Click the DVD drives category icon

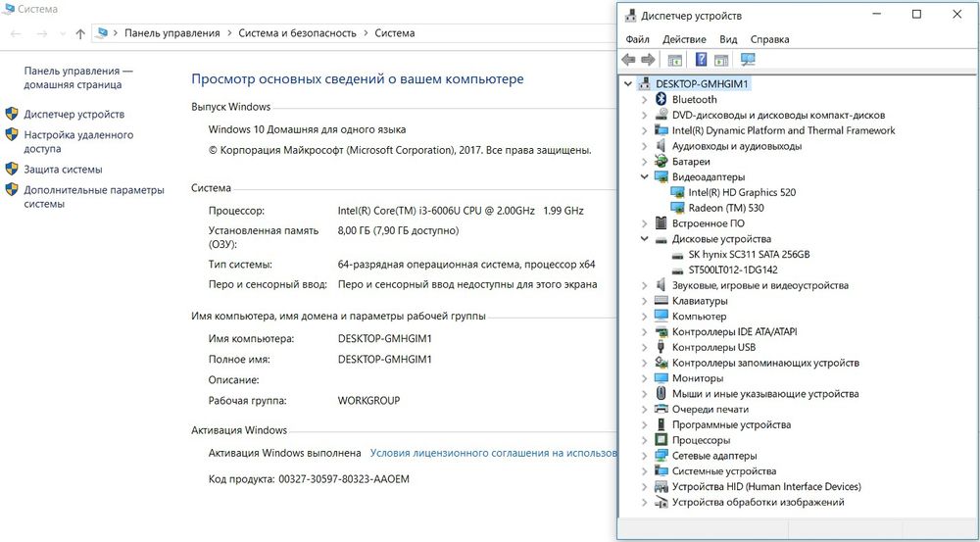pos(661,115)
